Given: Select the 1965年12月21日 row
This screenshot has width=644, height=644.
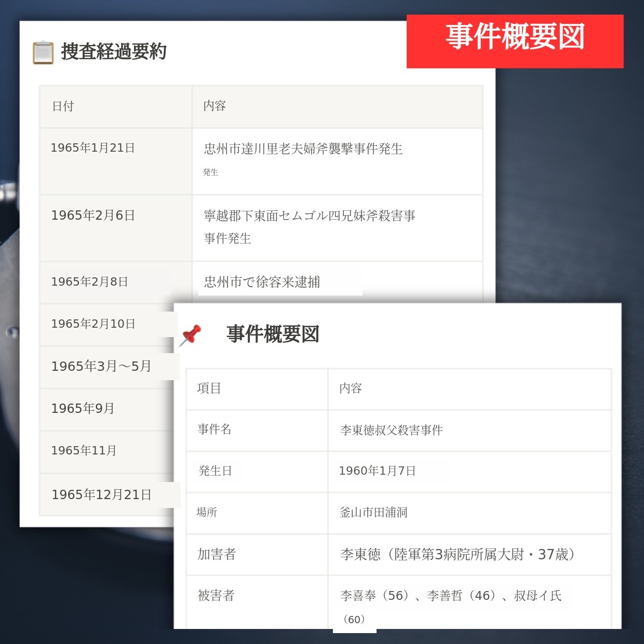Looking at the screenshot, I should [101, 495].
